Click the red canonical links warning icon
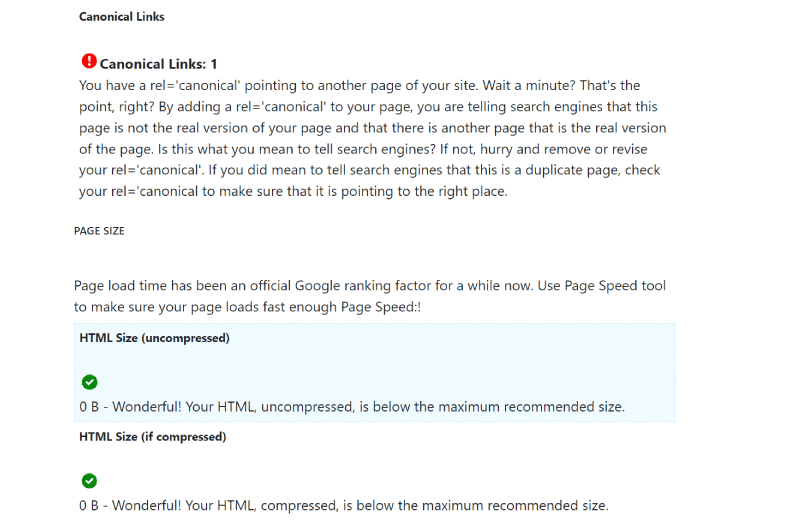 (89, 61)
